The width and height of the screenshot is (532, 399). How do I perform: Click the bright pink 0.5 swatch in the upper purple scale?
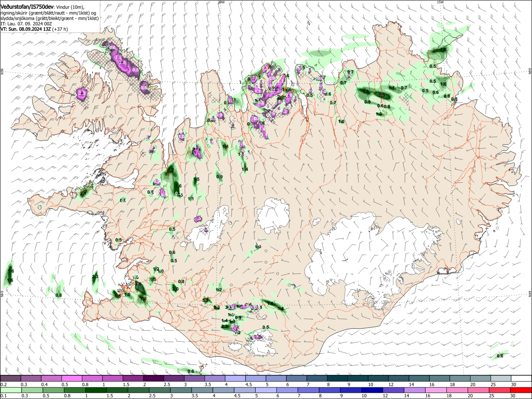click(71, 379)
